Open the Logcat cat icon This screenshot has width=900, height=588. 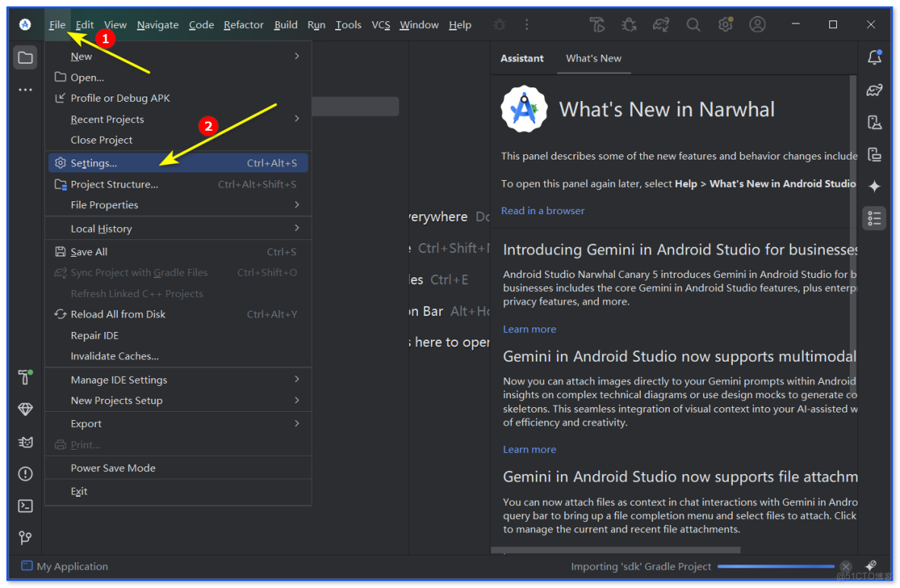click(x=25, y=441)
